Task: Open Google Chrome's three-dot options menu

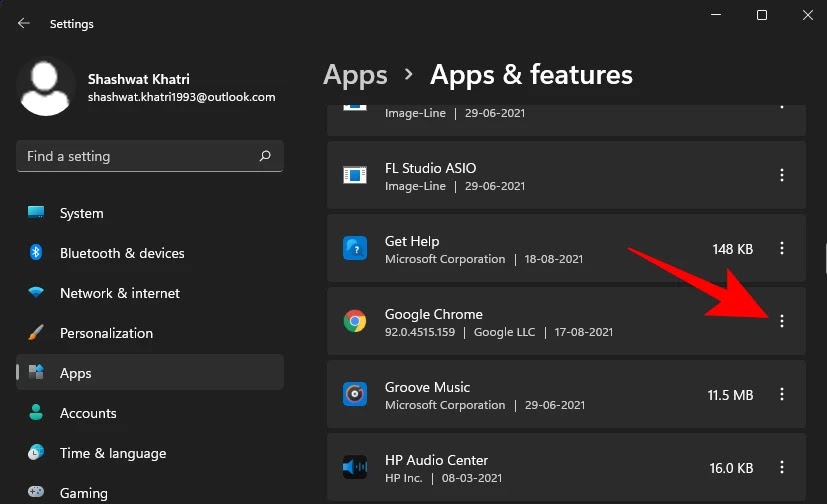Action: click(x=782, y=321)
